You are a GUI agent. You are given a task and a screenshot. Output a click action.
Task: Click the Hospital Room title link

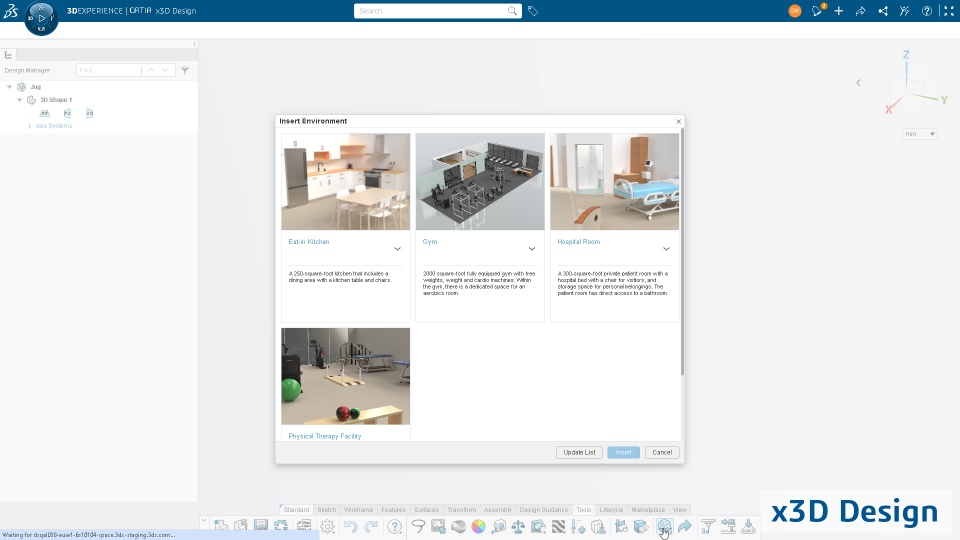579,242
